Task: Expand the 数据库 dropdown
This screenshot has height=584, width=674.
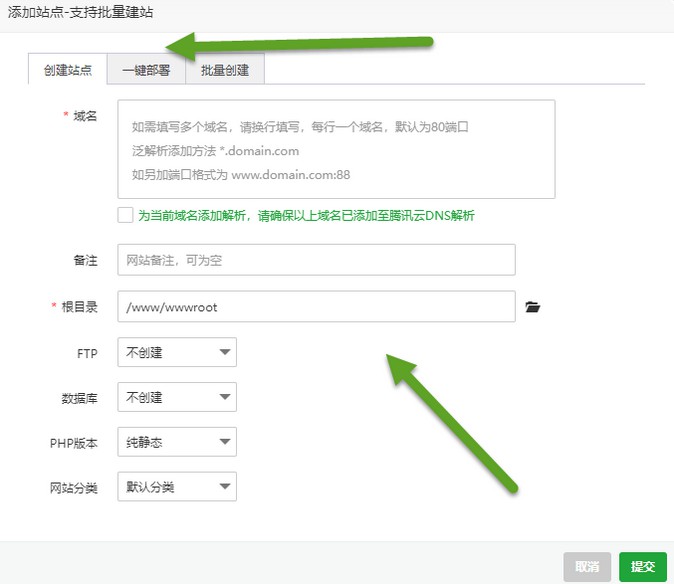Action: [177, 397]
